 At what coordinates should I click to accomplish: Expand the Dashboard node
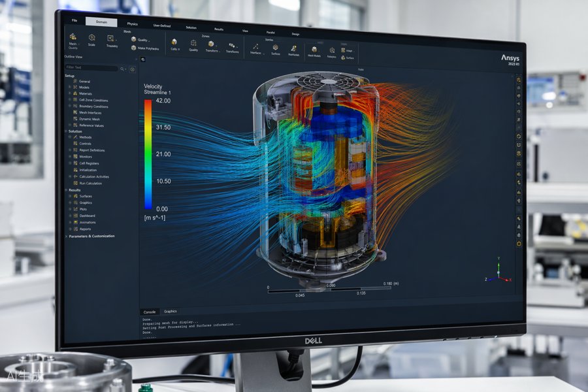(71, 216)
